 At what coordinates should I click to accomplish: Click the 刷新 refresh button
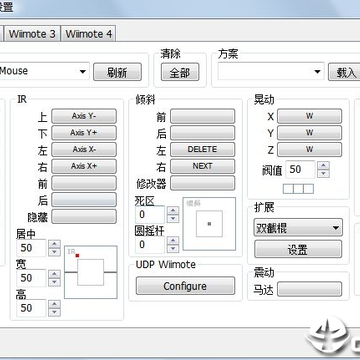click(x=117, y=72)
